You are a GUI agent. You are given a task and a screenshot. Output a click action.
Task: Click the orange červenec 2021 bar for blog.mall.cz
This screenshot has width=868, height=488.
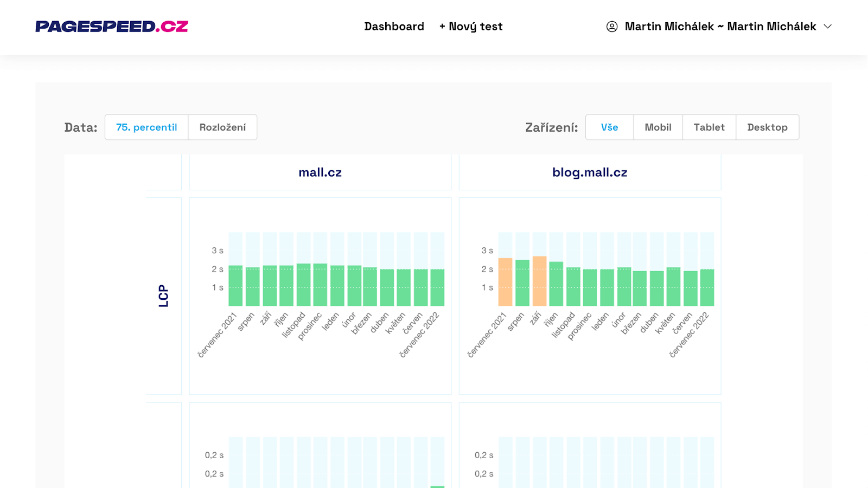[505, 282]
